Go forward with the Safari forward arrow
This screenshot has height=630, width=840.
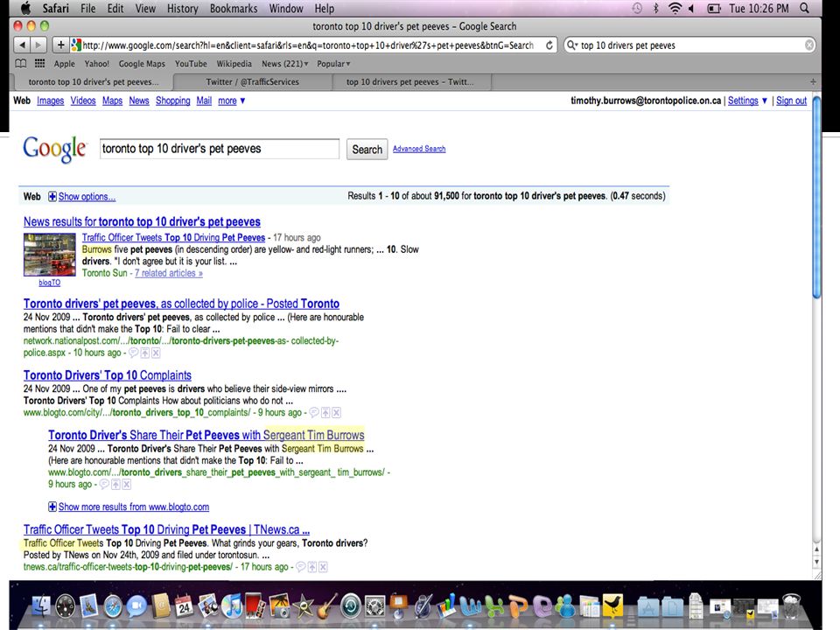(38, 45)
